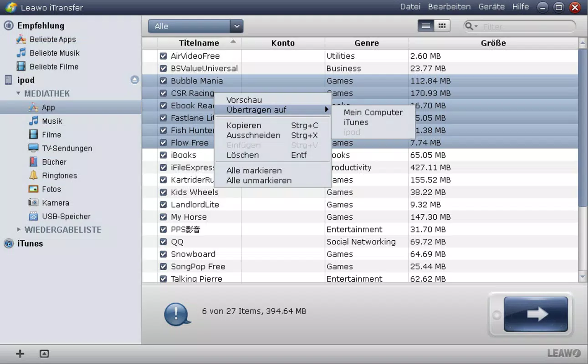Uncheck the iBooks checkbox
Image resolution: width=588 pixels, height=364 pixels.
(163, 155)
